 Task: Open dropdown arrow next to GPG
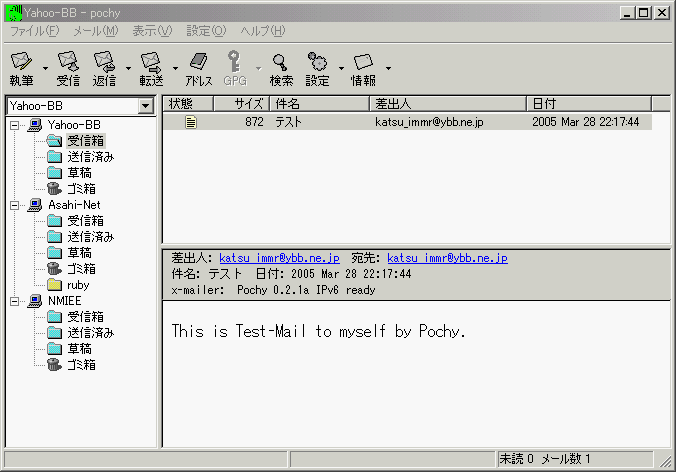click(x=259, y=68)
